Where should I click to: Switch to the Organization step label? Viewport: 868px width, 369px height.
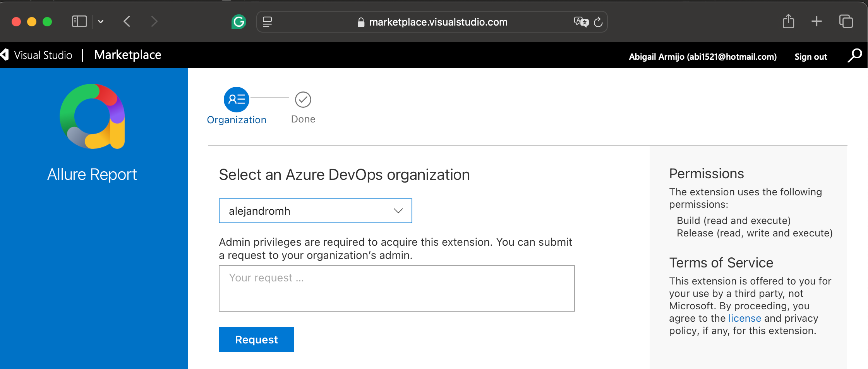[x=237, y=120]
